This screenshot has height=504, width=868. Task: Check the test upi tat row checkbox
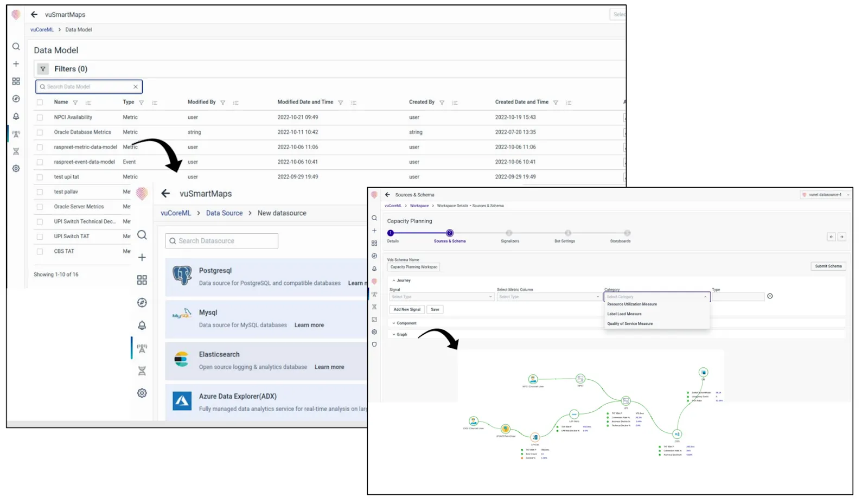tap(40, 177)
